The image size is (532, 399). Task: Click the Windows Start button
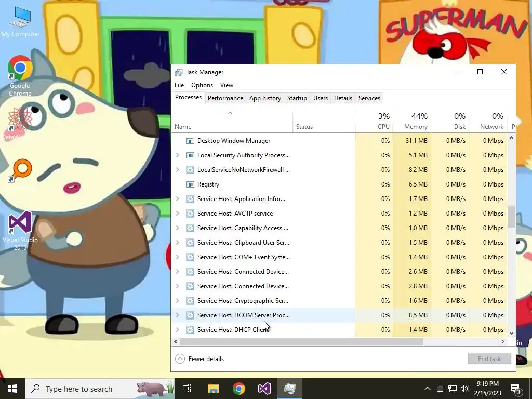(x=12, y=389)
